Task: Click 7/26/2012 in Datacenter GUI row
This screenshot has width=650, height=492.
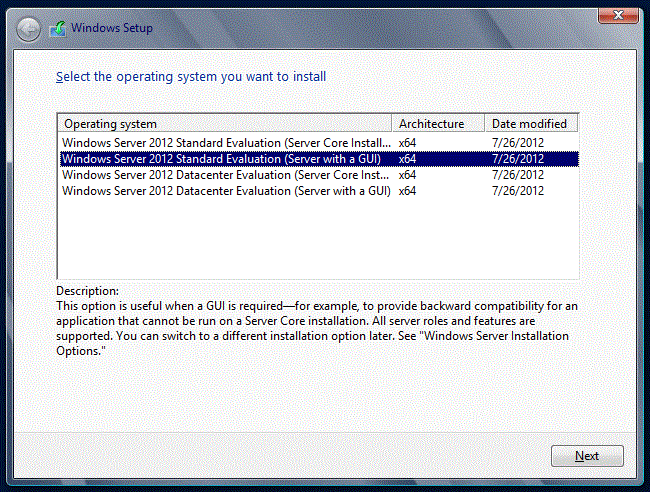Action: 518,191
